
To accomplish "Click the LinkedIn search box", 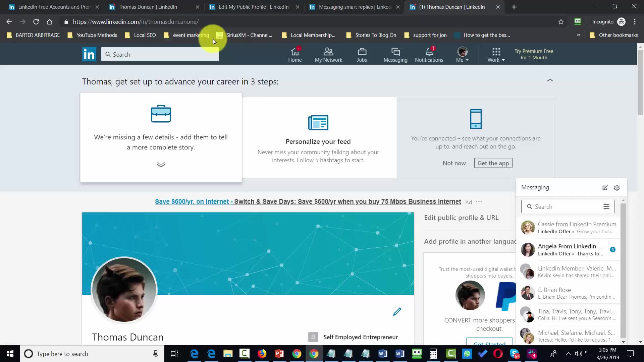I will pyautogui.click(x=160, y=54).
